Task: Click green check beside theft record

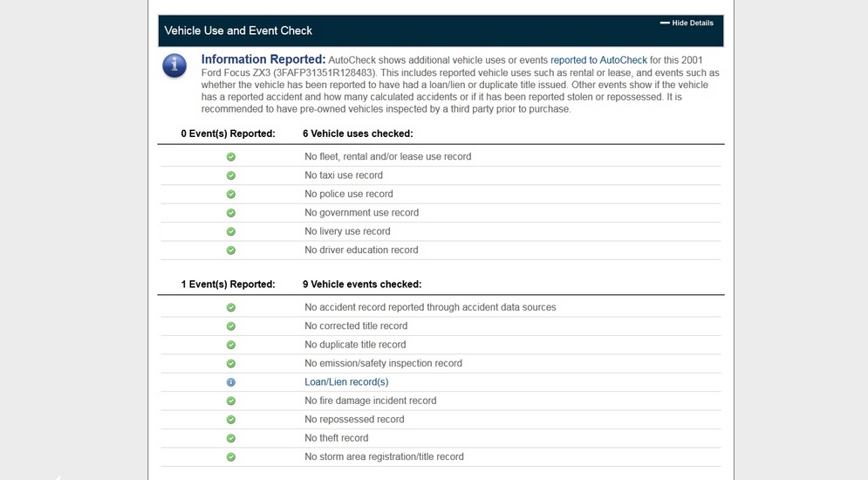Action: coord(231,438)
